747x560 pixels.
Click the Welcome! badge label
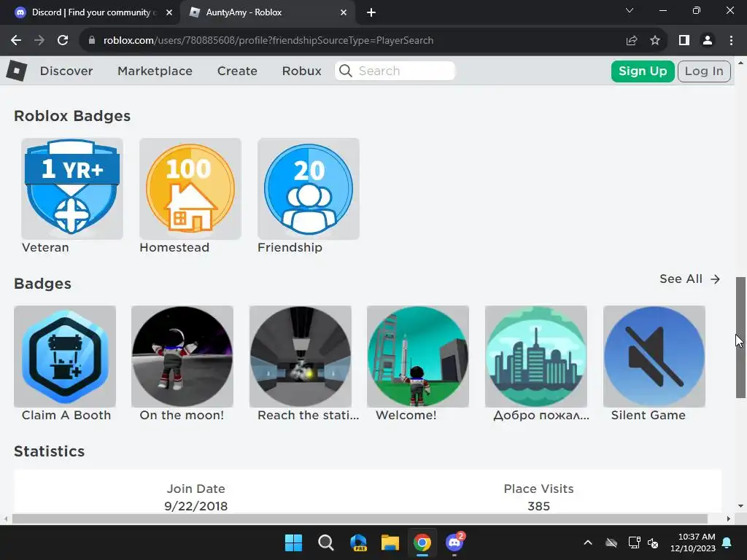tap(406, 415)
